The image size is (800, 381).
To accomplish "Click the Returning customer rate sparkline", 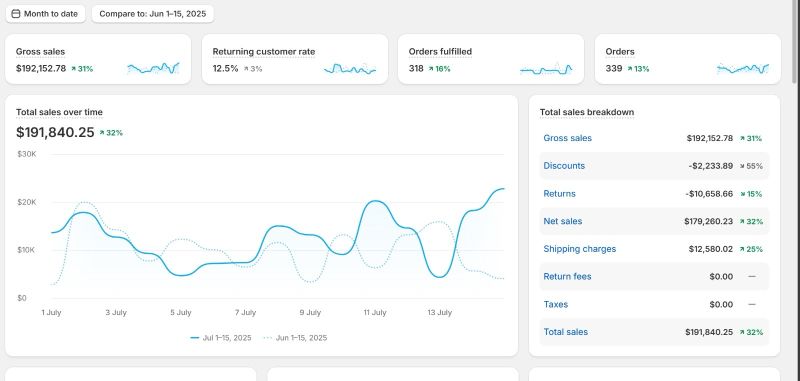I will point(350,68).
